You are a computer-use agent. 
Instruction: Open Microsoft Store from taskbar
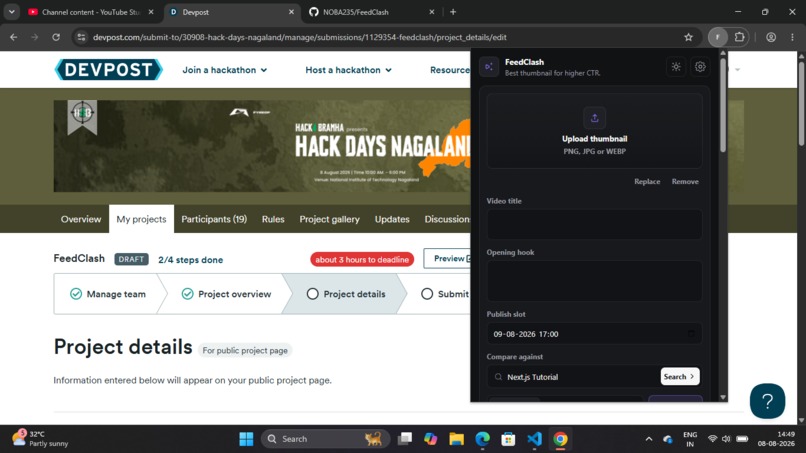pos(508,439)
